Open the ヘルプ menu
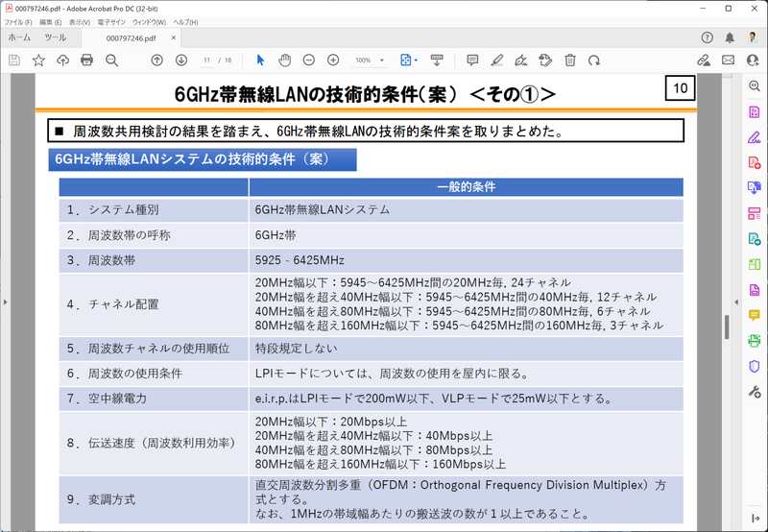Image resolution: width=768 pixels, height=532 pixels. click(x=185, y=22)
